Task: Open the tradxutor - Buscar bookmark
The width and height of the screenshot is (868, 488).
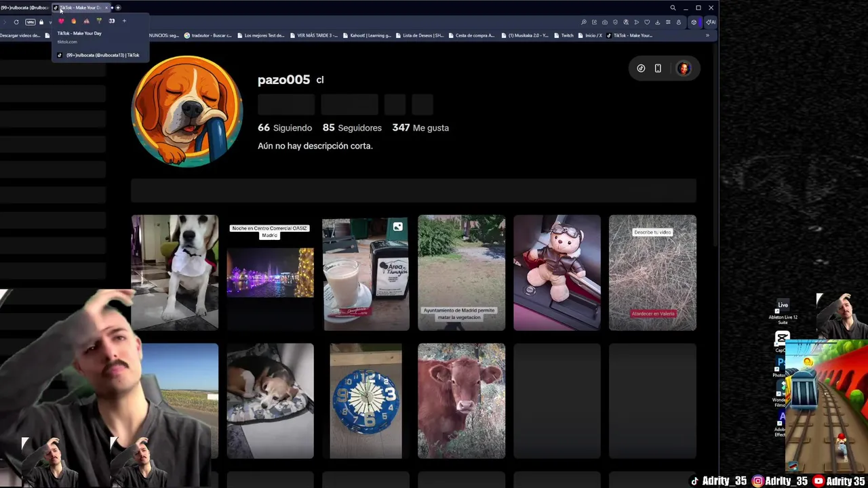Action: coord(208,35)
